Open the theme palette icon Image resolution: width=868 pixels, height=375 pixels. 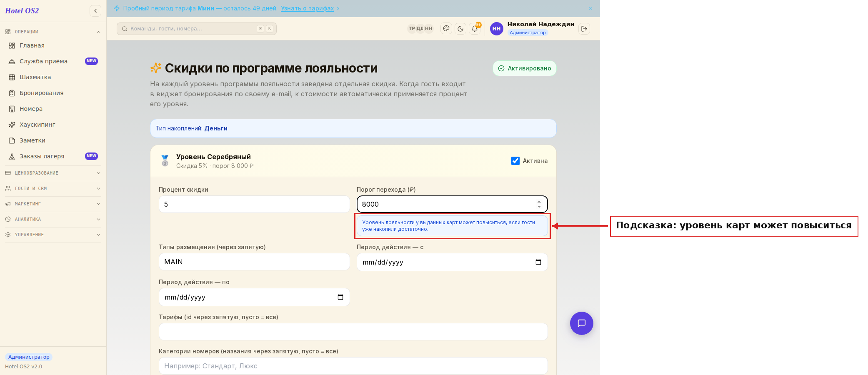click(x=446, y=29)
